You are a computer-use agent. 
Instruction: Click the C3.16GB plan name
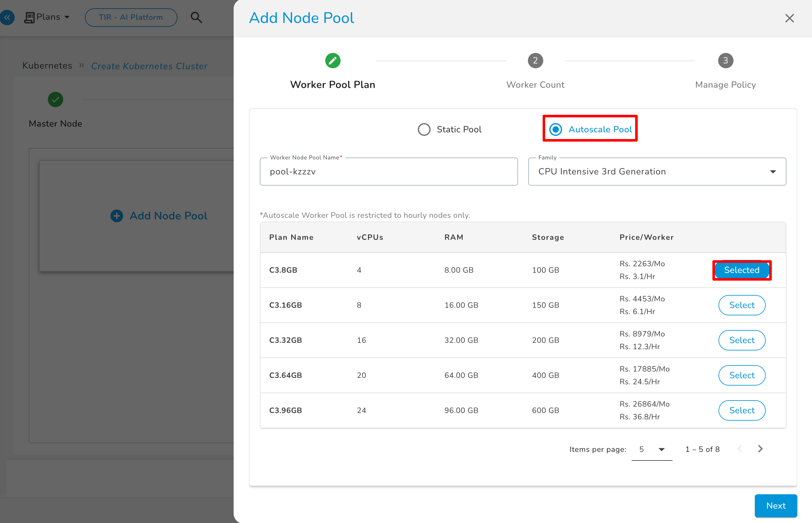(285, 305)
